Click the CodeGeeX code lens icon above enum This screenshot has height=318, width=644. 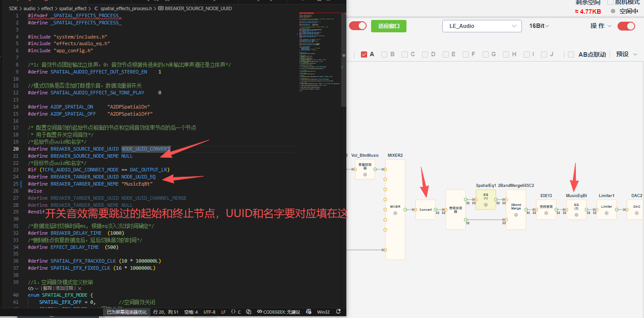click(30, 288)
